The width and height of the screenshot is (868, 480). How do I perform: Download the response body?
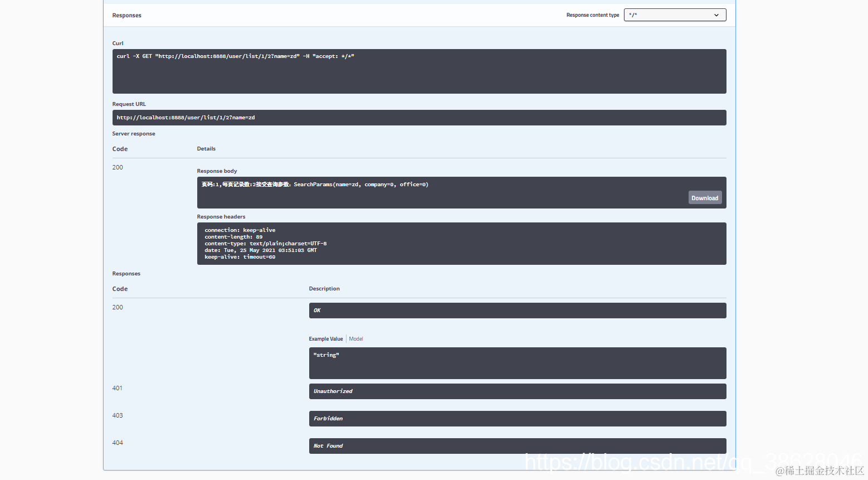pos(705,198)
